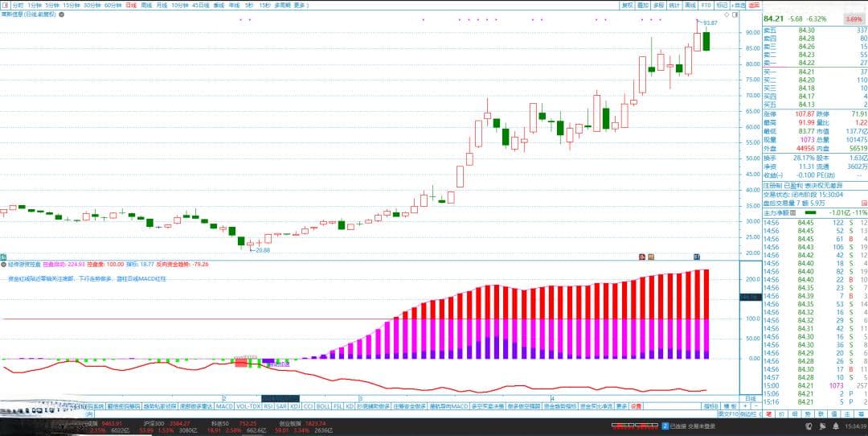
Task: Click the 多股 multi-stock button
Action: point(658,5)
